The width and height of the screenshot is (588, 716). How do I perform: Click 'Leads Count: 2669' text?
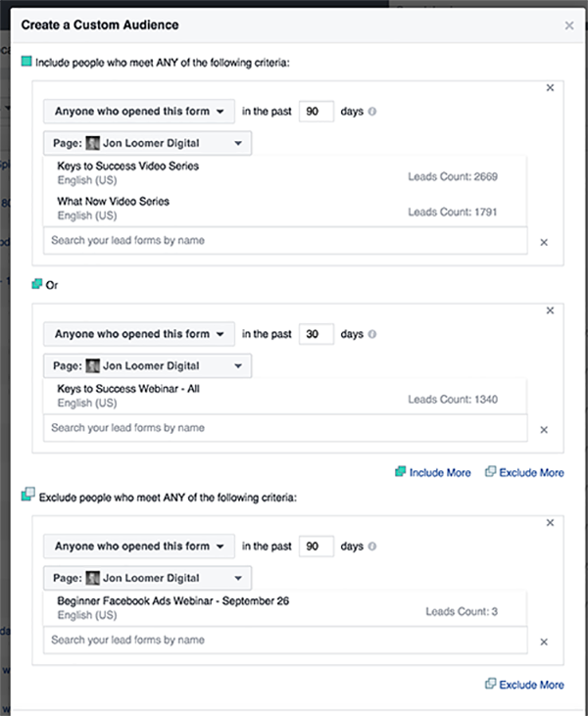(x=453, y=176)
